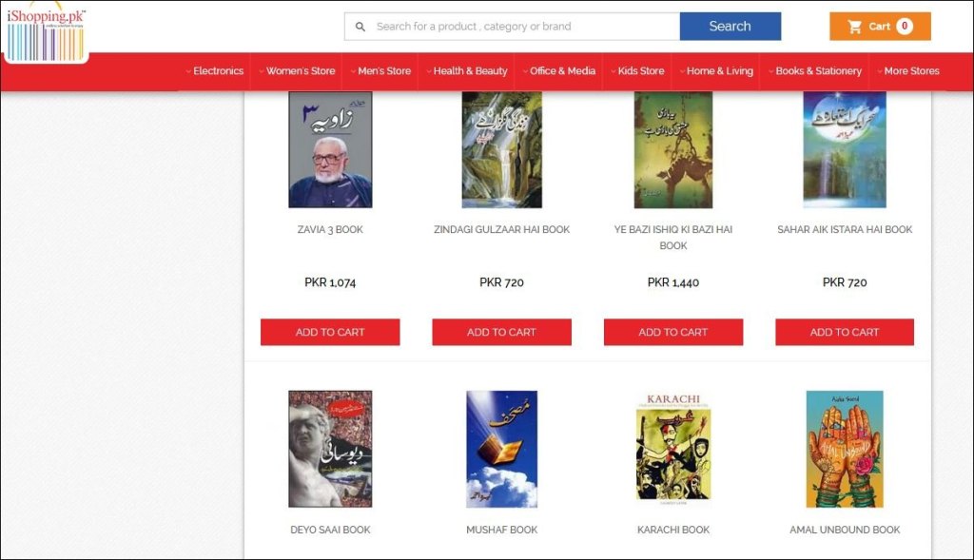Viewport: 974px width, 560px height.
Task: Open the Amal Unbound book cover image
Action: click(845, 449)
